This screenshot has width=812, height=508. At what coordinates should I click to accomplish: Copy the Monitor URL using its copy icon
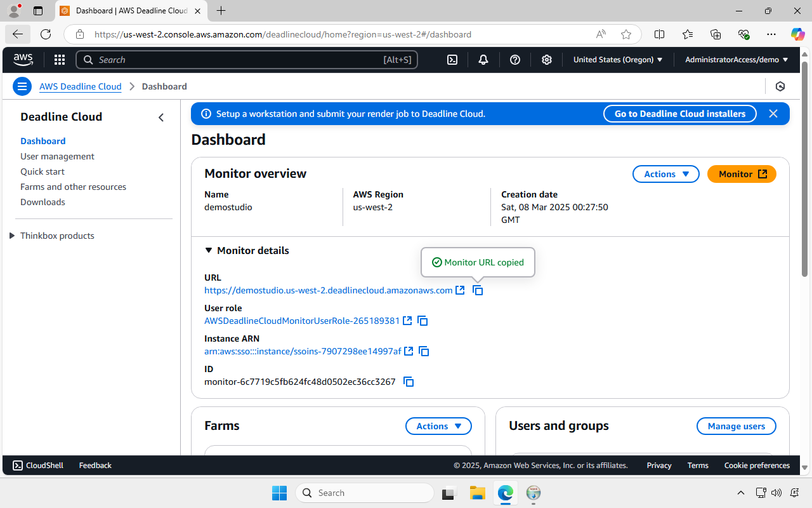pyautogui.click(x=477, y=290)
